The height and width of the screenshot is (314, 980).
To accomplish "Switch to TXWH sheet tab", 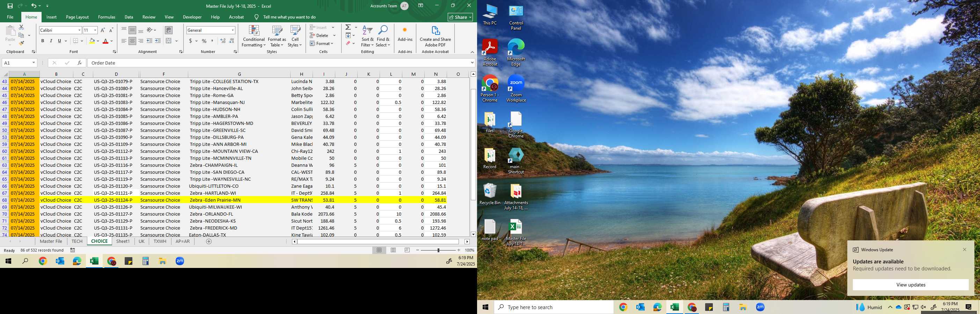I will click(x=160, y=241).
